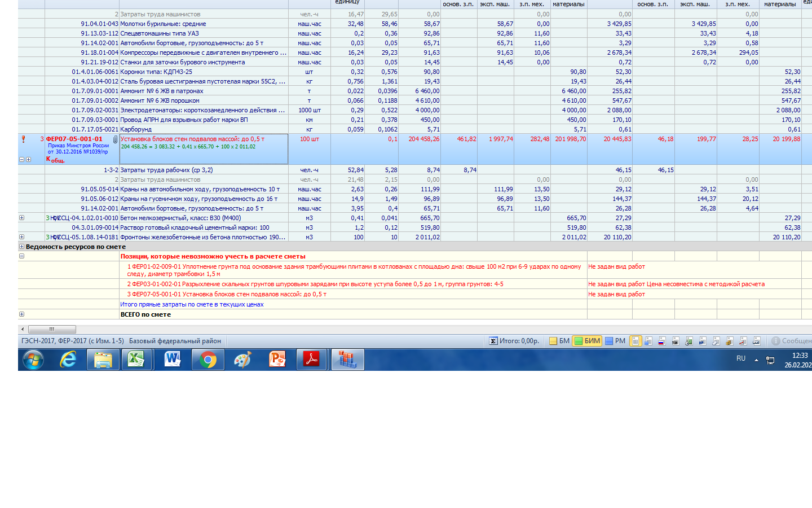Open the Сообщения info panel
812x508 pixels.
[x=791, y=341]
